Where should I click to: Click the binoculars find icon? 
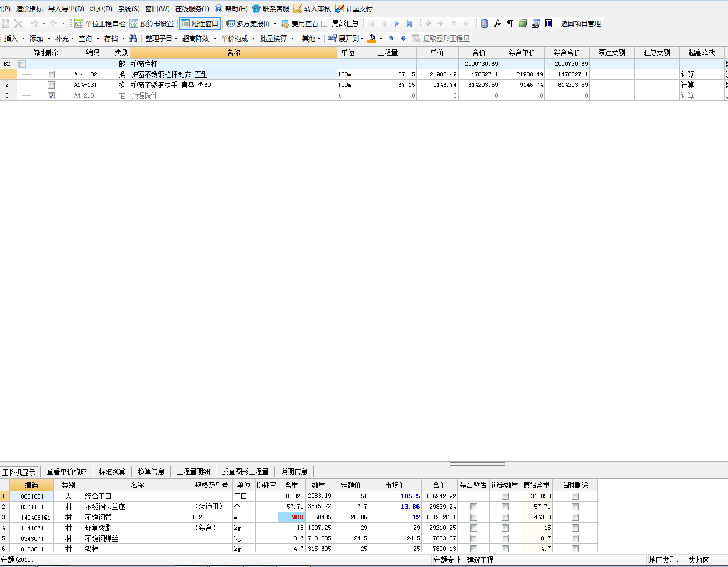pos(133,38)
